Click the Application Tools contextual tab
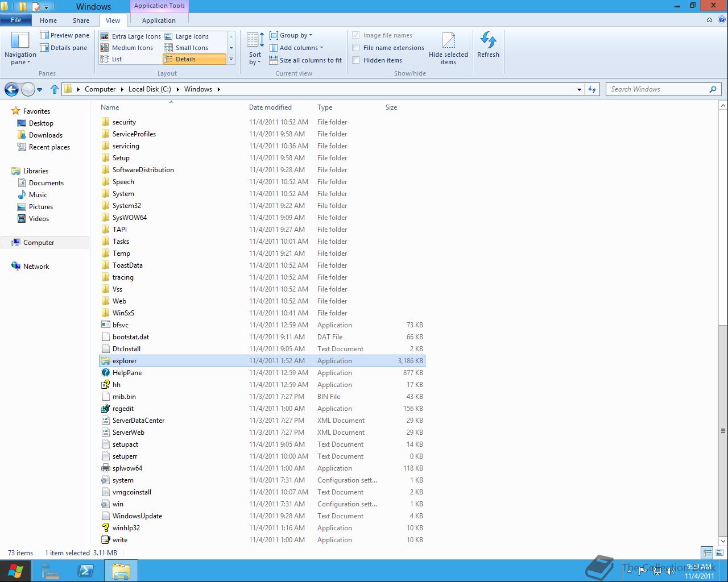The width and height of the screenshot is (728, 582). [159, 6]
